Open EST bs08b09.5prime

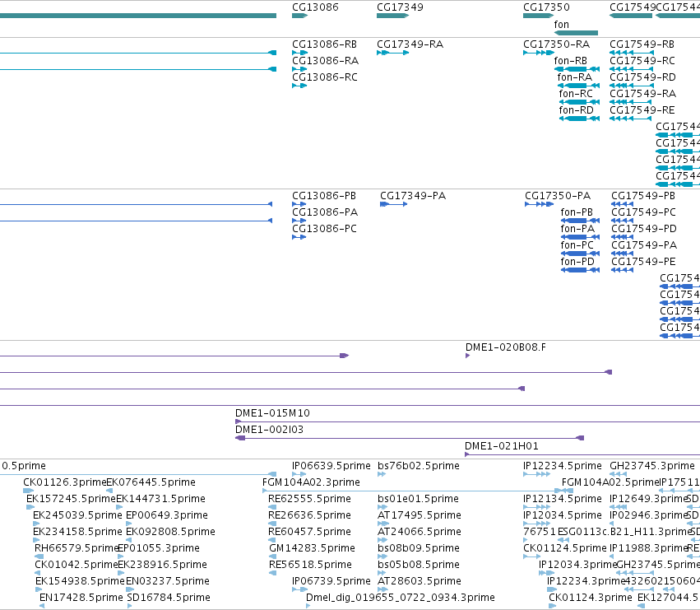click(419, 548)
